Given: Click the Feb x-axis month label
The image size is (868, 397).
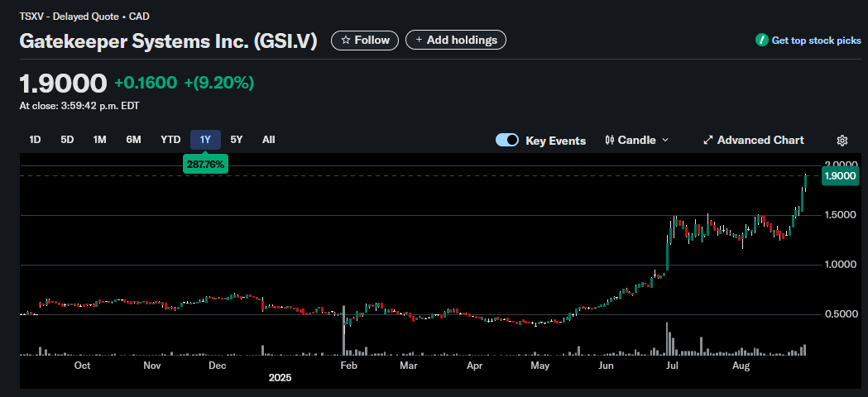Looking at the screenshot, I should [x=348, y=366].
